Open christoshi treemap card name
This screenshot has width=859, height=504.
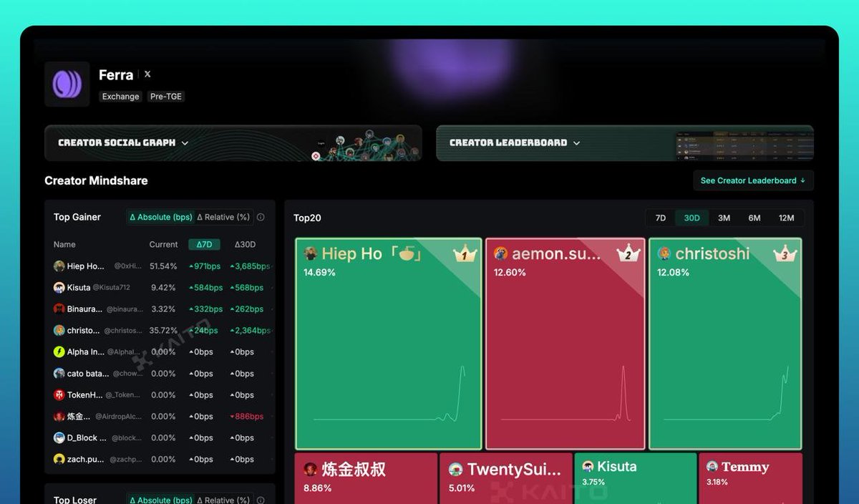712,254
